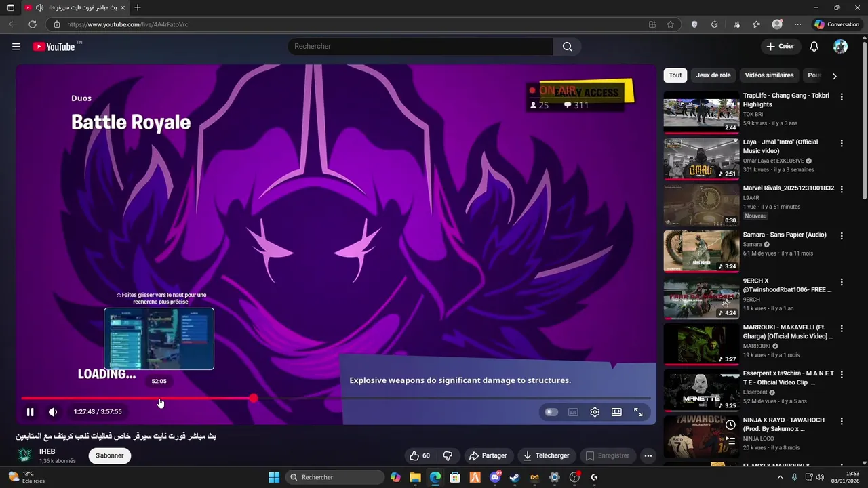The height and width of the screenshot is (488, 868).
Task: Click the Enregistrer save button
Action: 608,455
